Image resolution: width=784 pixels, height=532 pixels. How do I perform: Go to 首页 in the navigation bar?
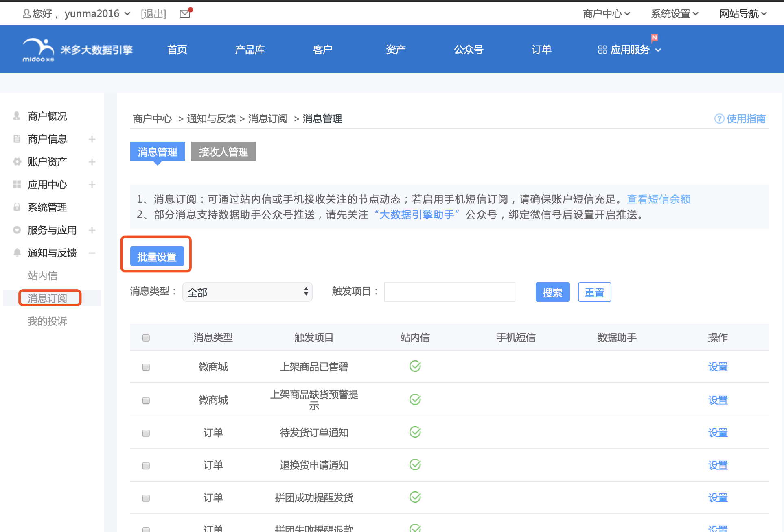click(x=177, y=50)
